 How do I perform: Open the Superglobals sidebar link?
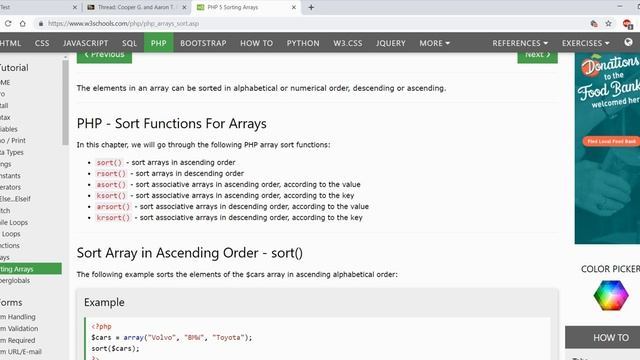coord(15,280)
